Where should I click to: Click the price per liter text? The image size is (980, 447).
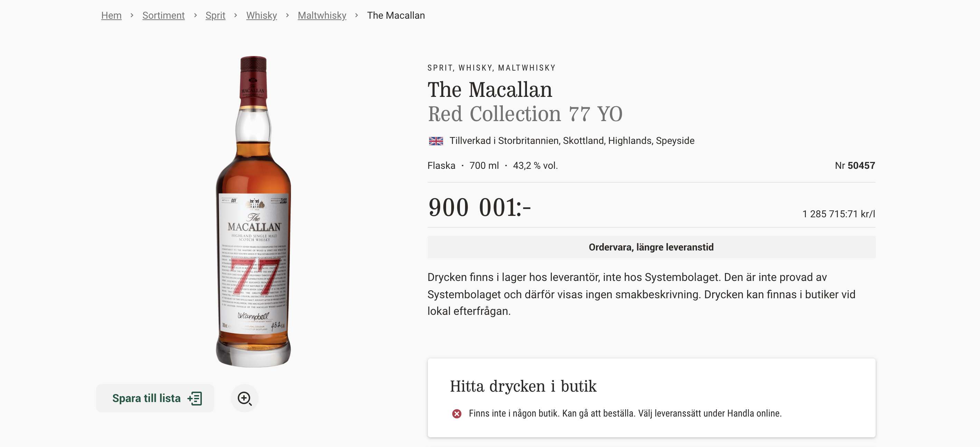tap(838, 214)
